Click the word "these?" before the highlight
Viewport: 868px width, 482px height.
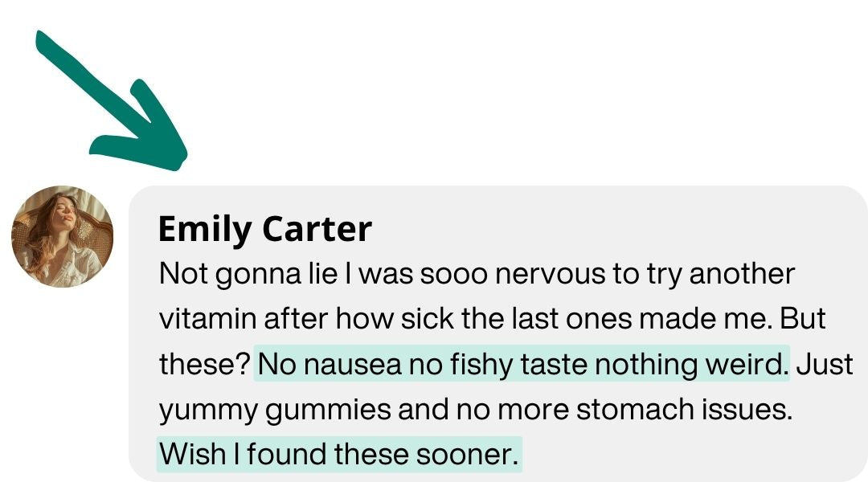tap(204, 365)
